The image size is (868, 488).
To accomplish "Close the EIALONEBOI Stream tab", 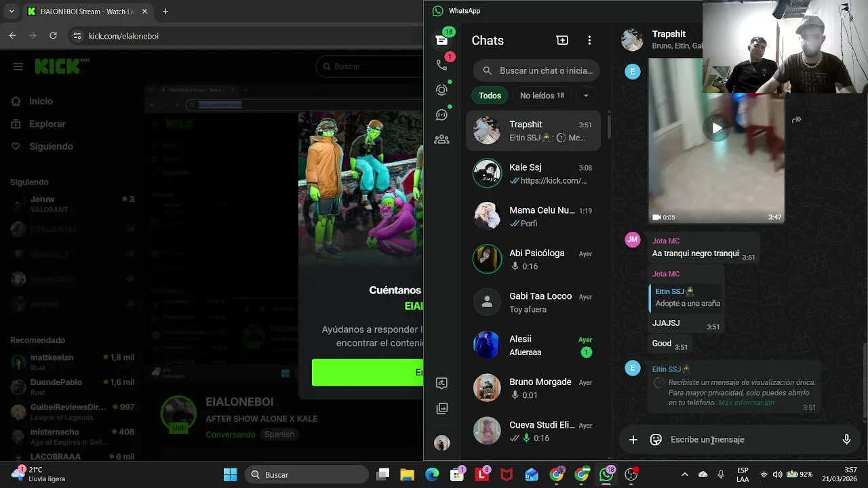I will pos(144,12).
